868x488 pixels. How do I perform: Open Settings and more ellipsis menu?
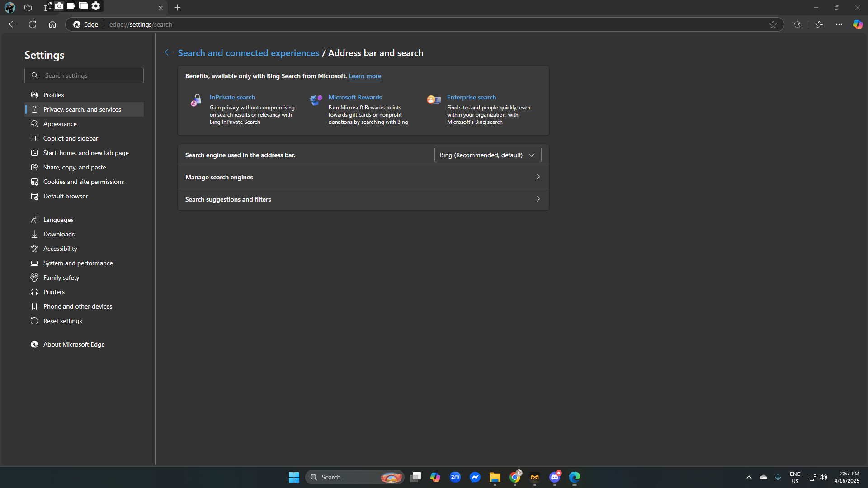point(839,24)
